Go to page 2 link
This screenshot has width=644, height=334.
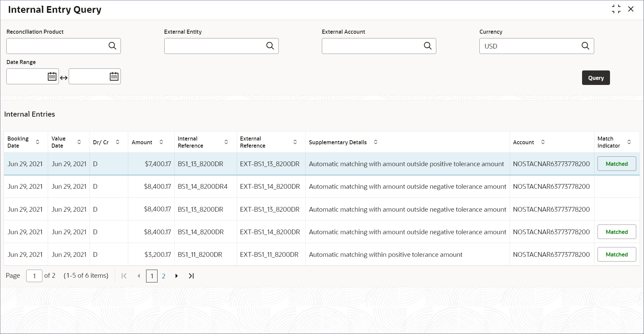[x=164, y=276]
